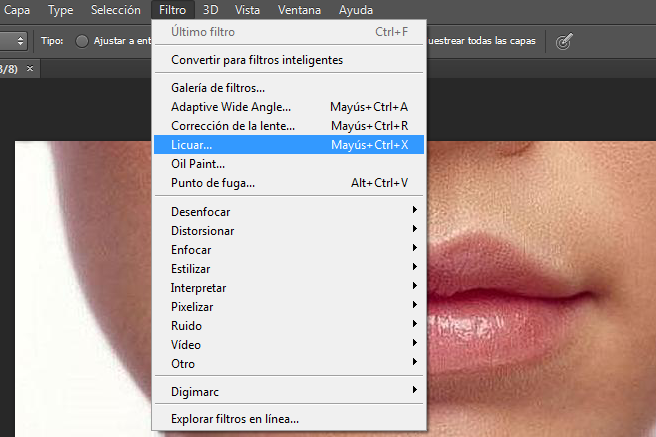Open the Selección menu
Screen dimensions: 656x437
coord(115,10)
